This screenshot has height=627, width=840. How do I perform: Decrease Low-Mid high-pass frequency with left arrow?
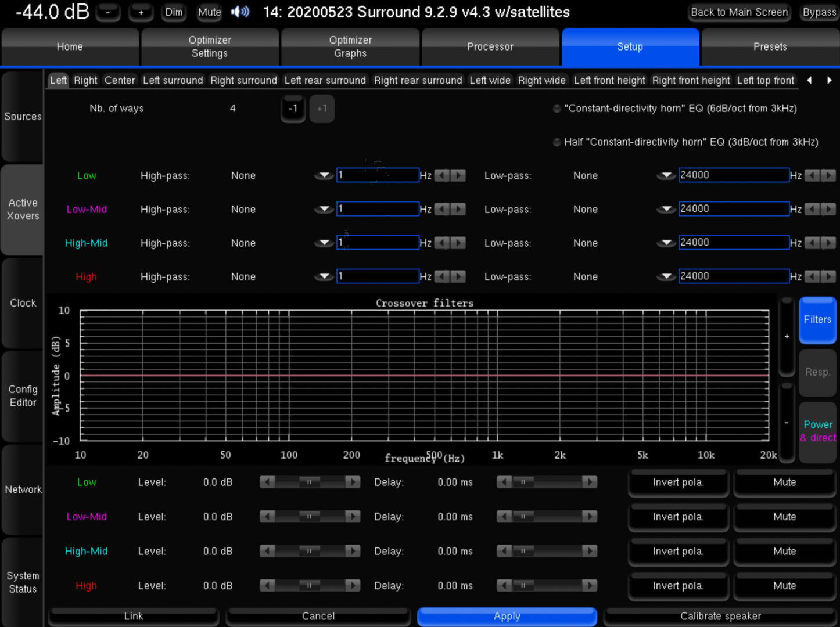coord(442,209)
